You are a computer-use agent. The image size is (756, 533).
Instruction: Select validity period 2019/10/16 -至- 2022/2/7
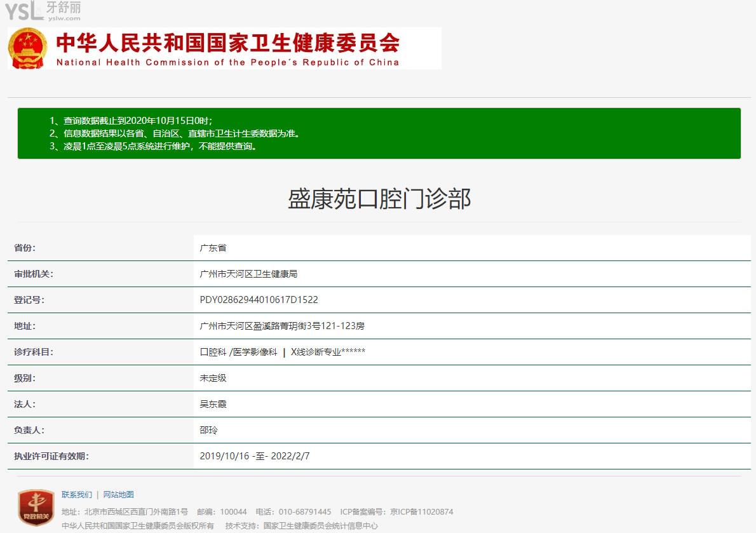pos(255,456)
